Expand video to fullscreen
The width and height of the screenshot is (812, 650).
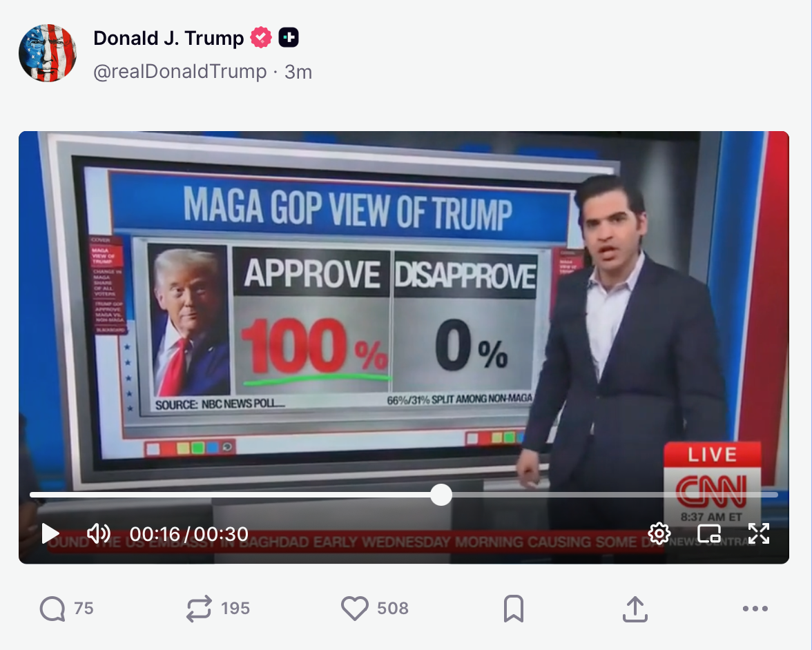point(759,533)
